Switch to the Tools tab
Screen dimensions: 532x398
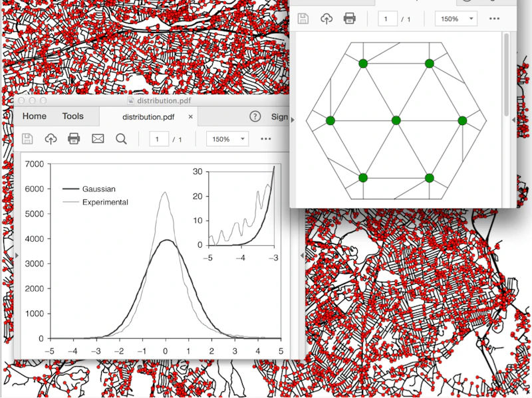[73, 116]
